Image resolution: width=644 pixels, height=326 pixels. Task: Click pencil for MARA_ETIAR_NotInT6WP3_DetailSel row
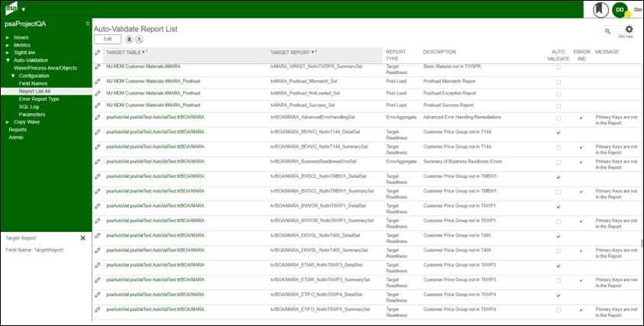click(x=98, y=265)
